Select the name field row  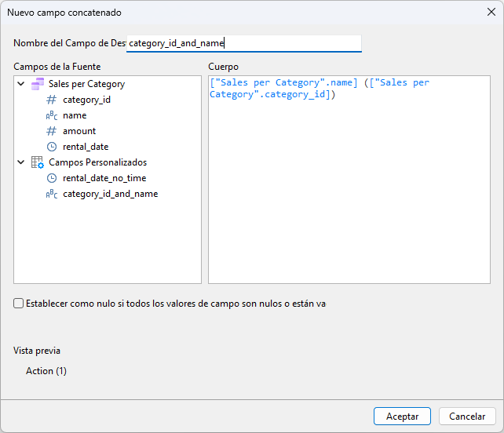click(75, 115)
